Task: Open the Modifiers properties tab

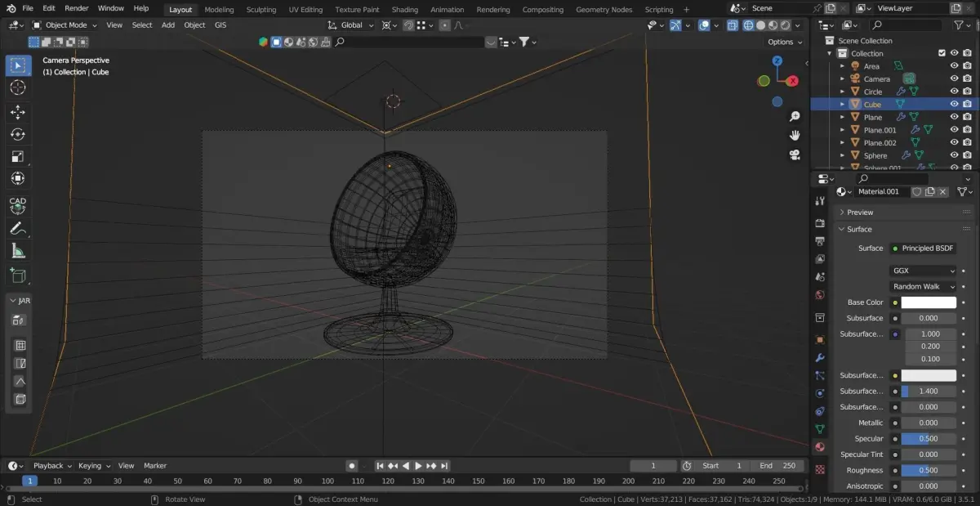Action: (820, 357)
